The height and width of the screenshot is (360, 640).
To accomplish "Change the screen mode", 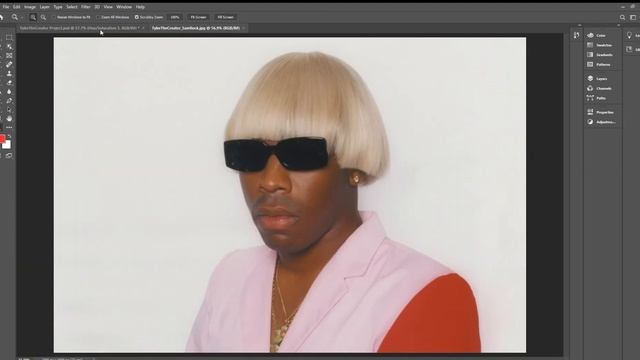I will tap(9, 156).
